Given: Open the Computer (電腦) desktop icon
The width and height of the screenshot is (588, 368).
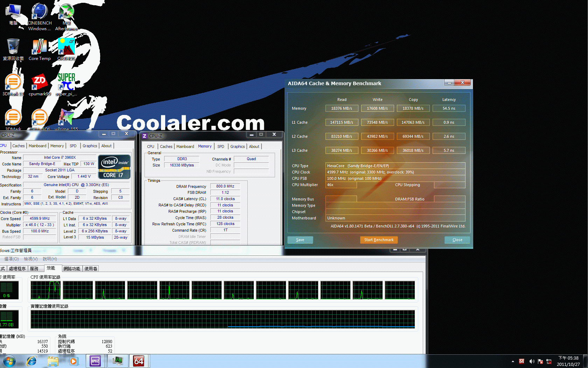Looking at the screenshot, I should pyautogui.click(x=13, y=14).
